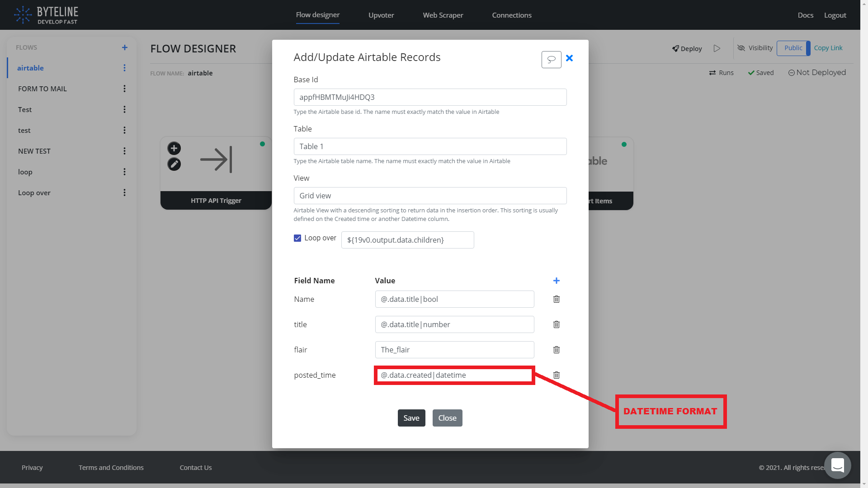Click the Saved status indicator

coord(761,73)
